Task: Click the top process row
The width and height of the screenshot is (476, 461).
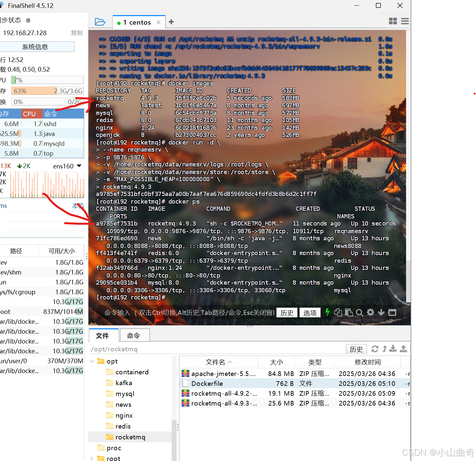Action: coord(42,153)
